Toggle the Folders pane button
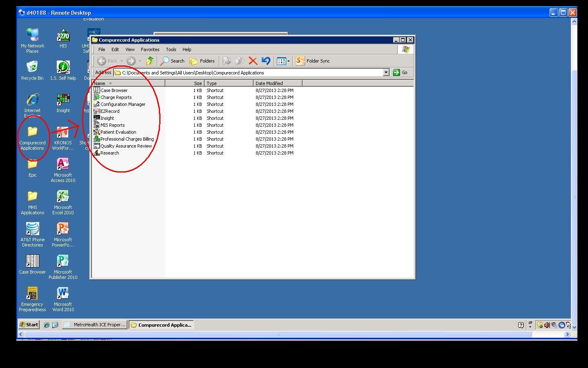The width and height of the screenshot is (588, 368). pos(202,61)
